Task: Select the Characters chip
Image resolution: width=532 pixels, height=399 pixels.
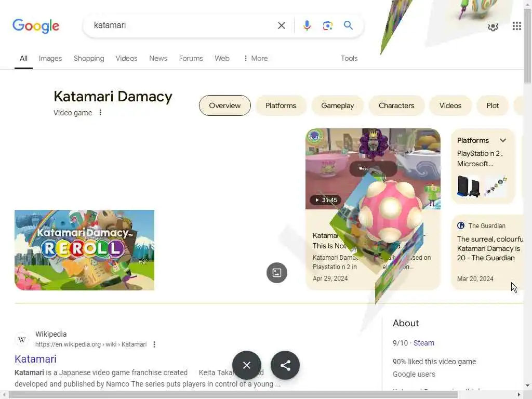Action: (x=396, y=105)
